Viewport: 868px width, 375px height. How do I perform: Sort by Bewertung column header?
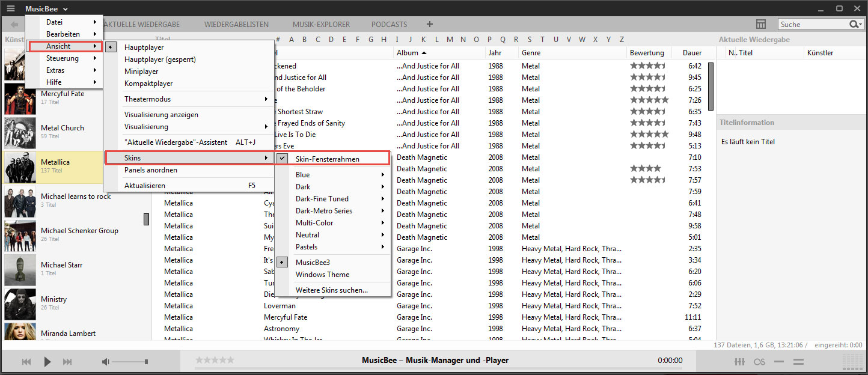tap(649, 53)
